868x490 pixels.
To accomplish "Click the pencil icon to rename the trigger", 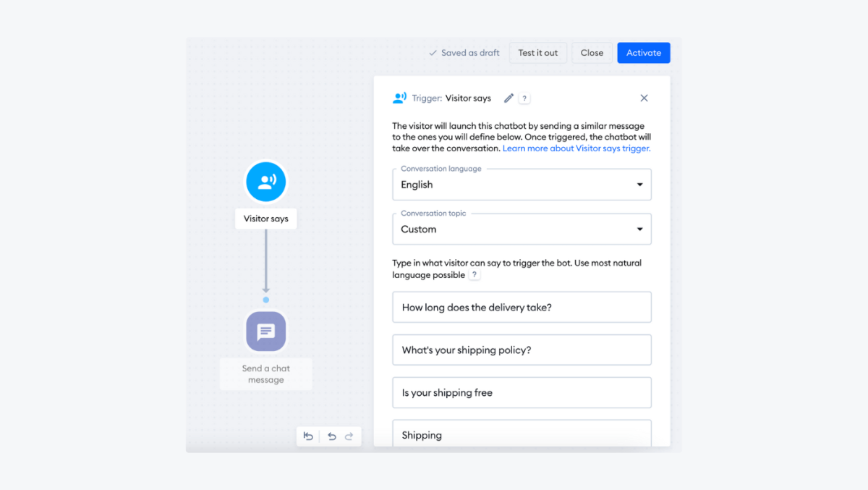I will pos(509,97).
